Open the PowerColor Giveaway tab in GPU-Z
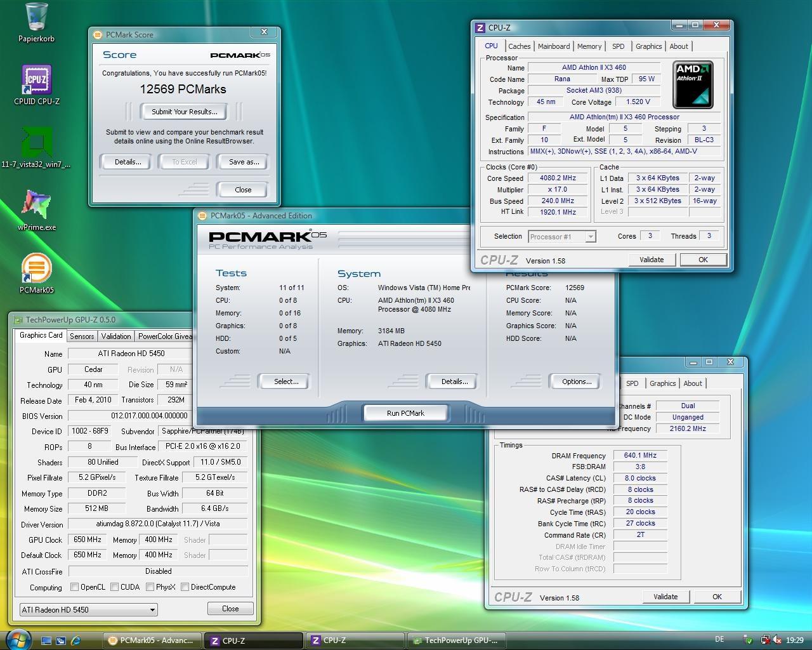 tap(164, 336)
